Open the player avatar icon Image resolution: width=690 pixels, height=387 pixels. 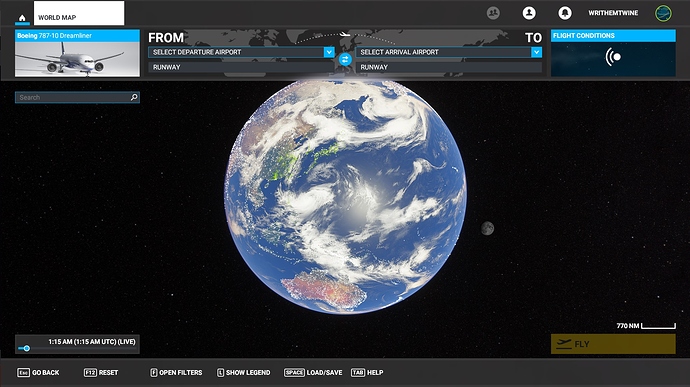(663, 13)
